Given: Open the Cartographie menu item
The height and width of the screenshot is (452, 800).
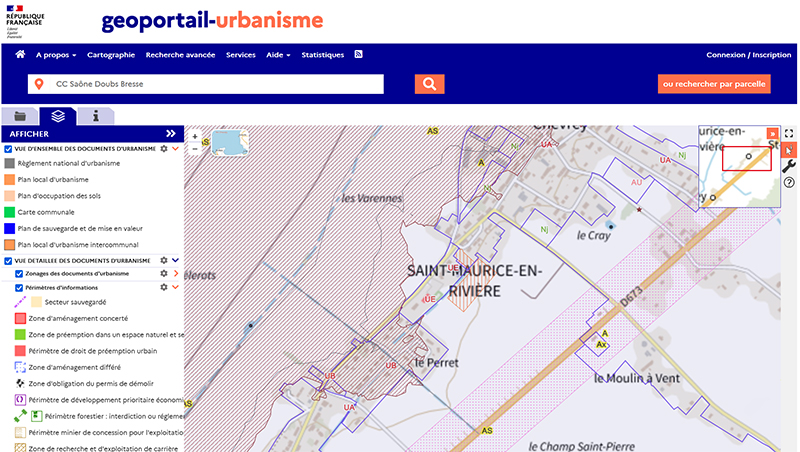Looking at the screenshot, I should (110, 55).
